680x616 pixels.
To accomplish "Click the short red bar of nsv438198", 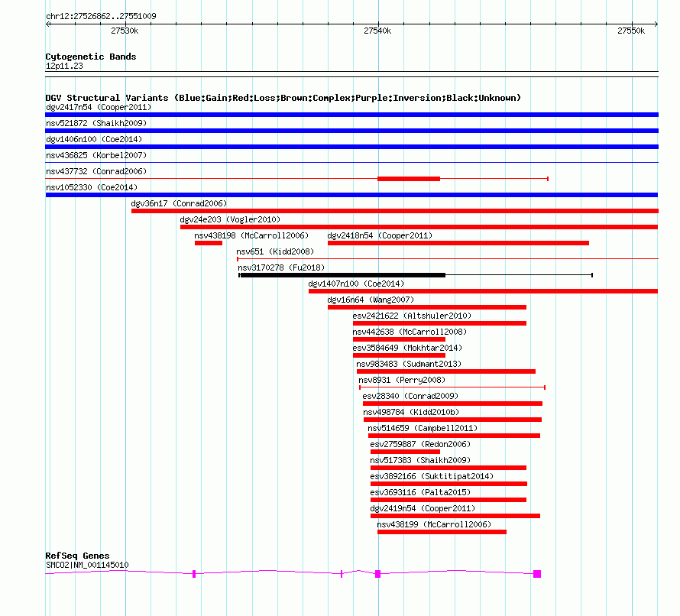I will [209, 243].
